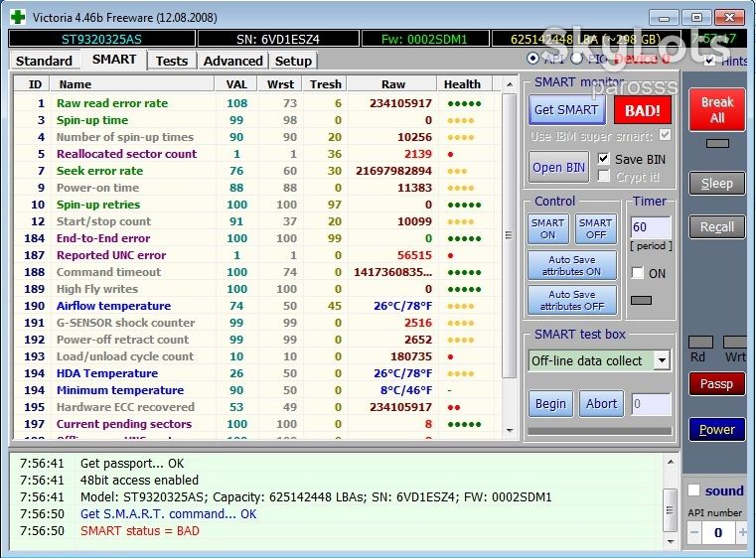The image size is (756, 558).
Task: Select the API radio button
Action: tap(532, 59)
